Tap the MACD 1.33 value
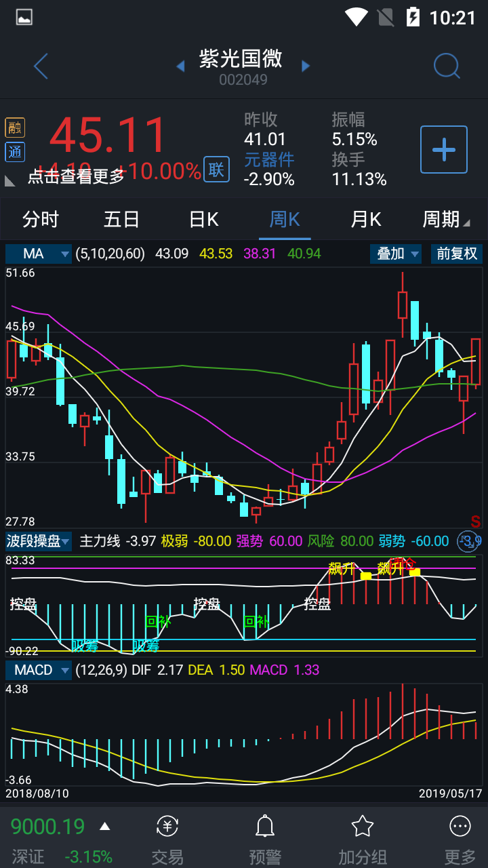 click(x=285, y=670)
